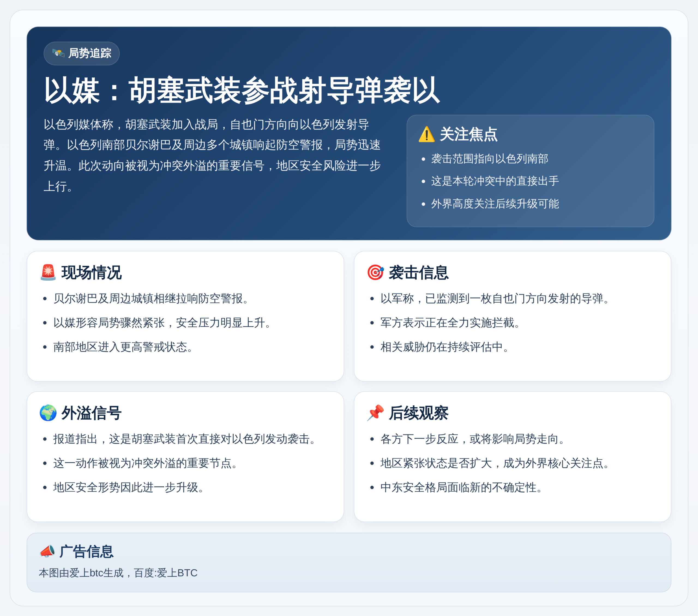Click the globe icon beside 外溢信号
Image resolution: width=698 pixels, height=616 pixels.
pos(48,412)
